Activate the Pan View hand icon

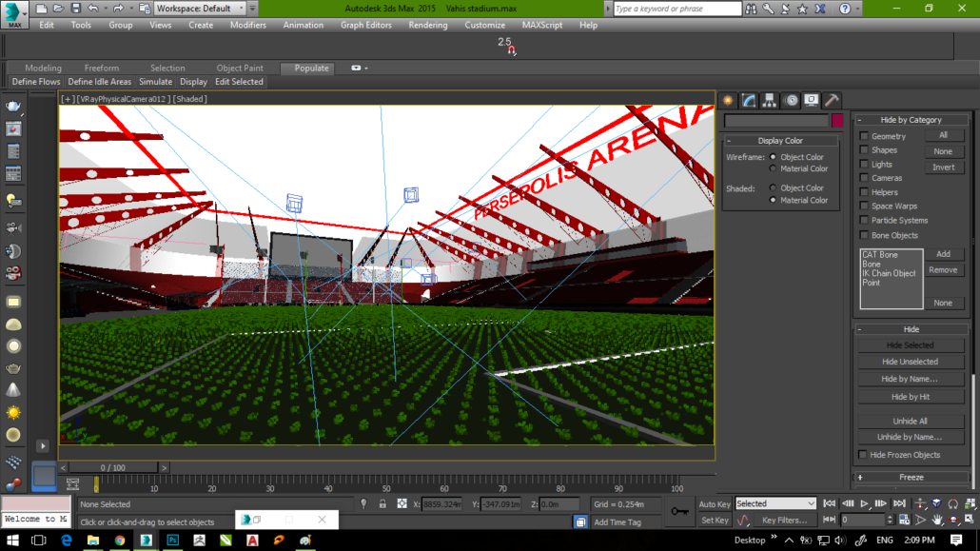(937, 520)
